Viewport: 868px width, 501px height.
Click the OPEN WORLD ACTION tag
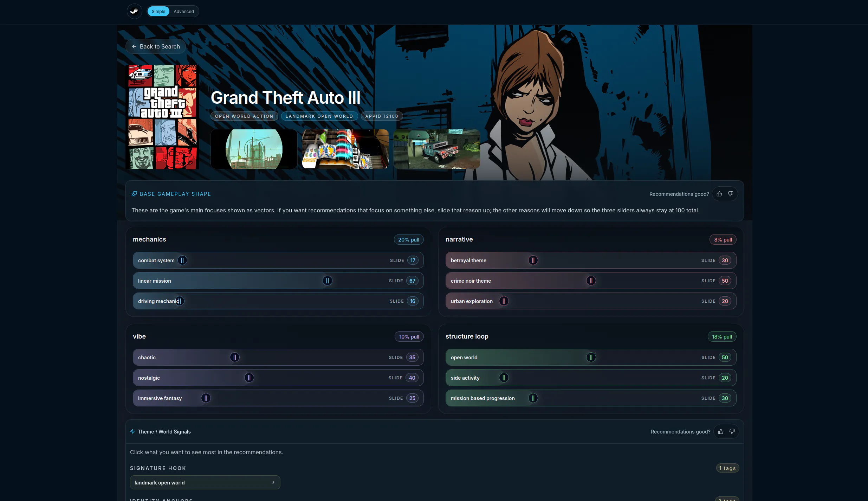[x=244, y=116]
